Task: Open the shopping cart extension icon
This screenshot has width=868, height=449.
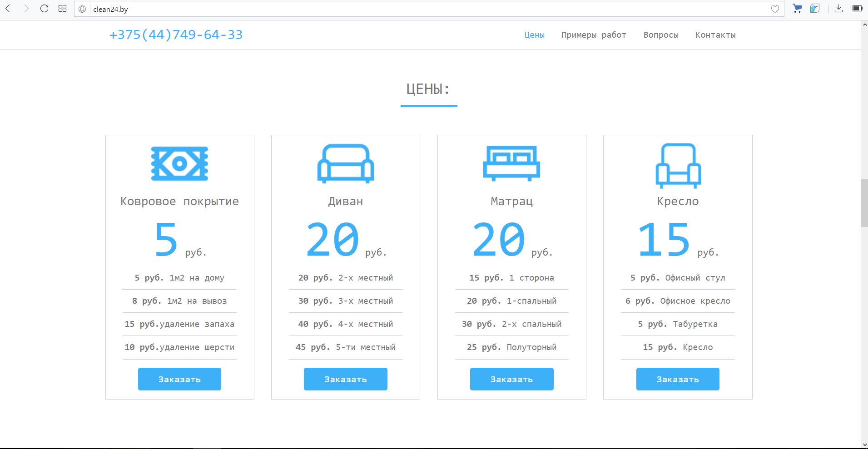Action: [797, 9]
